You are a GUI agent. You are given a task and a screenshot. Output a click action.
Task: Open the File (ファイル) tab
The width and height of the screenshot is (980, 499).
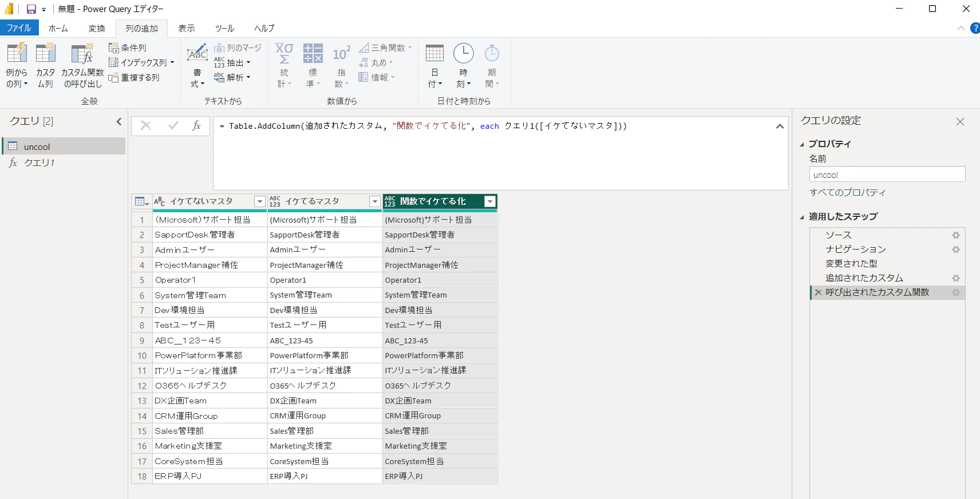click(19, 27)
